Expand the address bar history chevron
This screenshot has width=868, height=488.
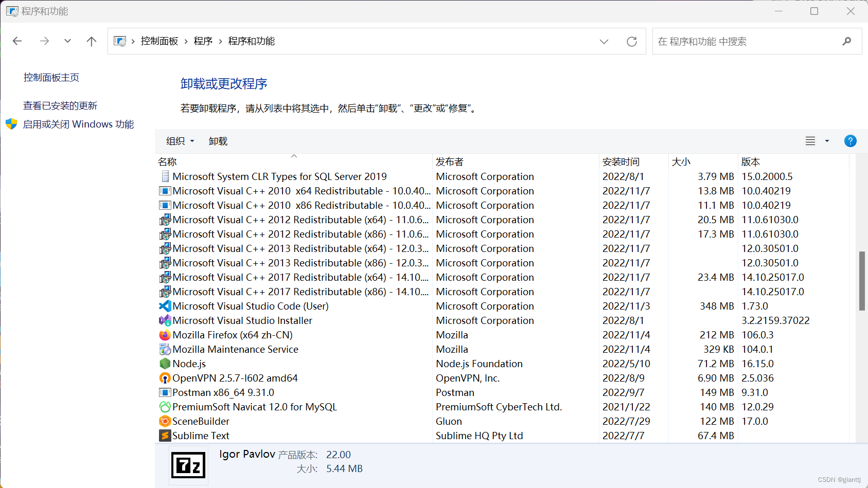604,41
